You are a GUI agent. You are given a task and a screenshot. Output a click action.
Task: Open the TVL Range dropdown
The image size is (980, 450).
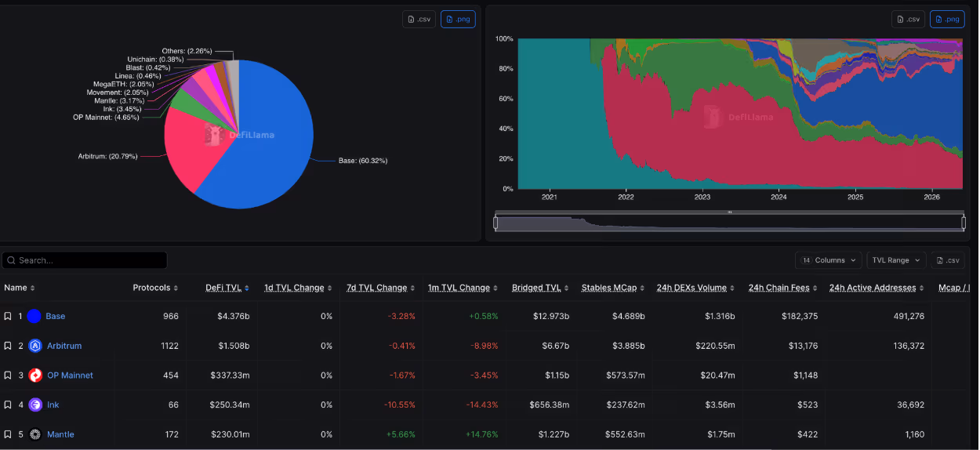click(x=896, y=260)
